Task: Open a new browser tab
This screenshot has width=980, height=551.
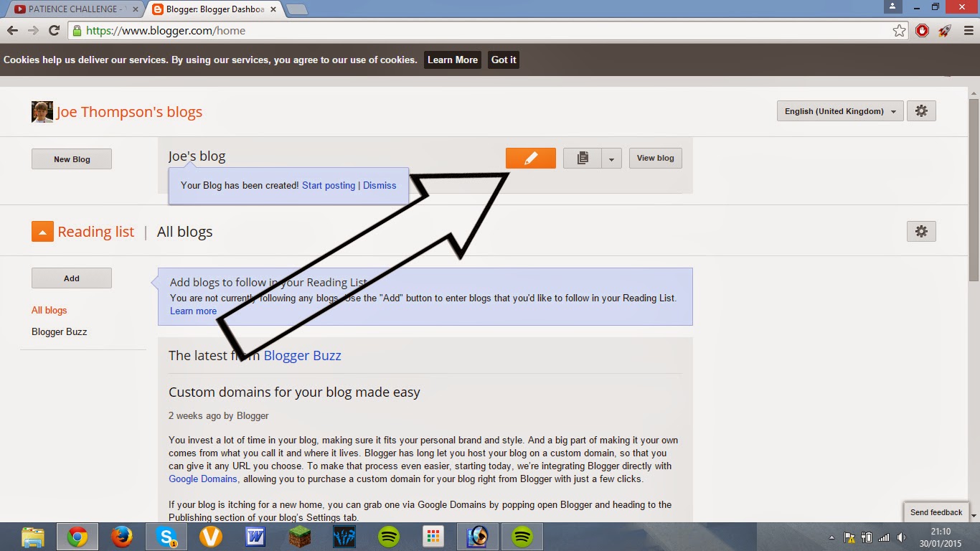Action: click(x=297, y=9)
